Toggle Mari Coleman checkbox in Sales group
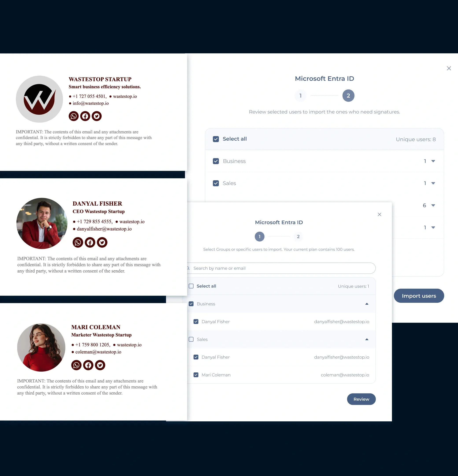 click(x=196, y=375)
